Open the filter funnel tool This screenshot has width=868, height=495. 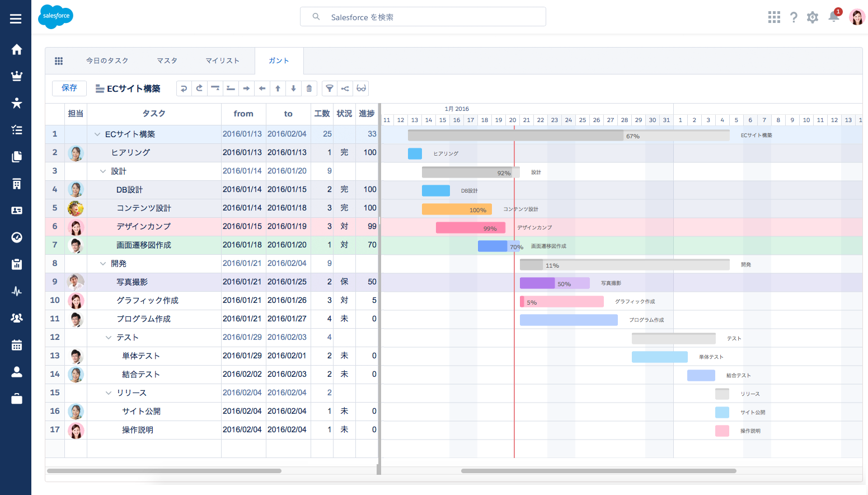pyautogui.click(x=330, y=88)
